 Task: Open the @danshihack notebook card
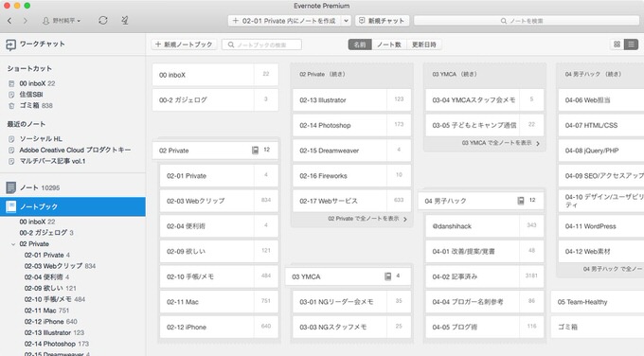485,226
